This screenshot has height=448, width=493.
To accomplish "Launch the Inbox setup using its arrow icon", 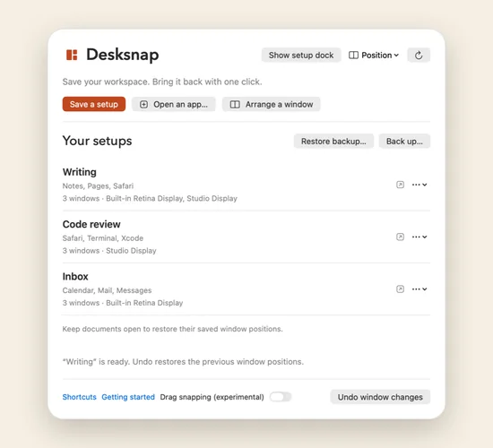I will (400, 289).
